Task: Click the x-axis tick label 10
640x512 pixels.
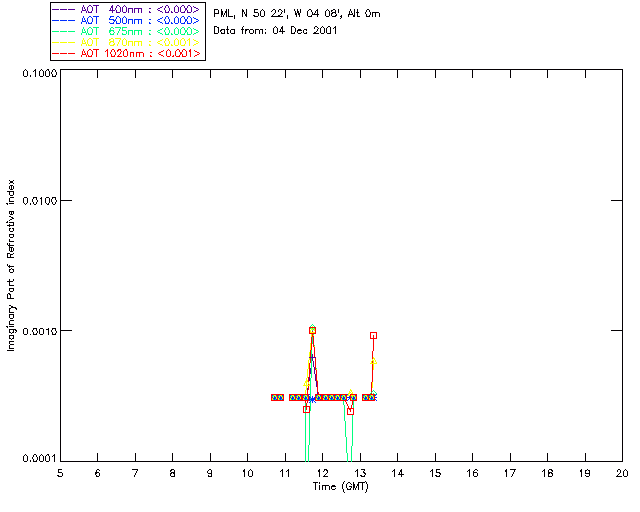Action: point(247,473)
